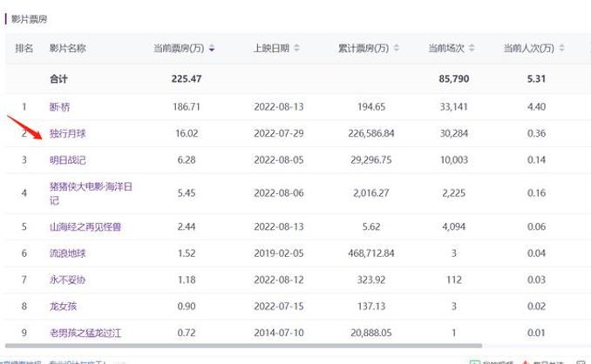This screenshot has height=364, width=591.
Task: Click sort icon next to 上映日期
Action: coord(297,49)
